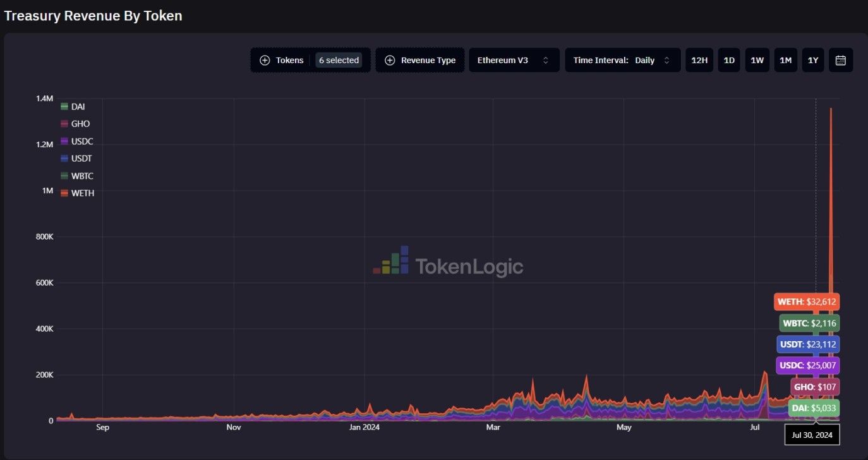
Task: Click the plus icon beside Tokens
Action: pos(265,60)
